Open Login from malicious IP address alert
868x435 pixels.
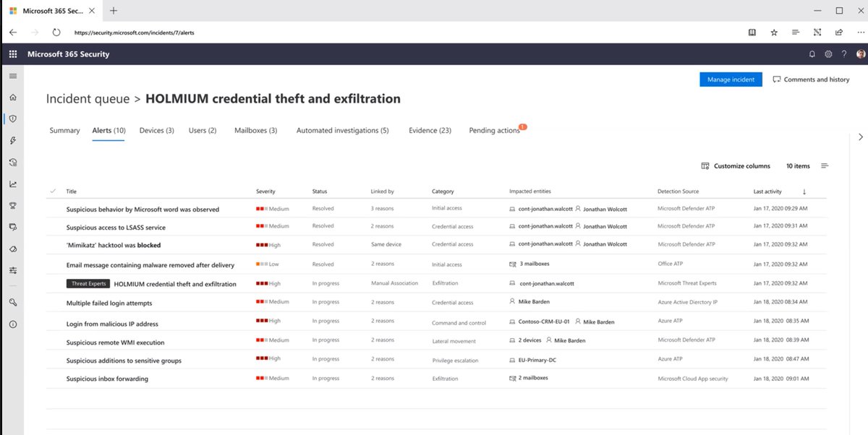[112, 324]
